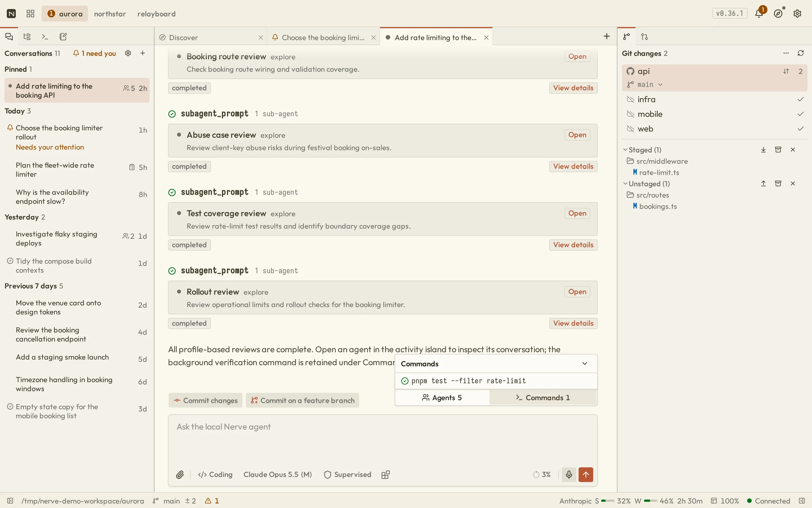Open the Test coverage review sub-agent
This screenshot has width=812, height=508.
pos(577,213)
